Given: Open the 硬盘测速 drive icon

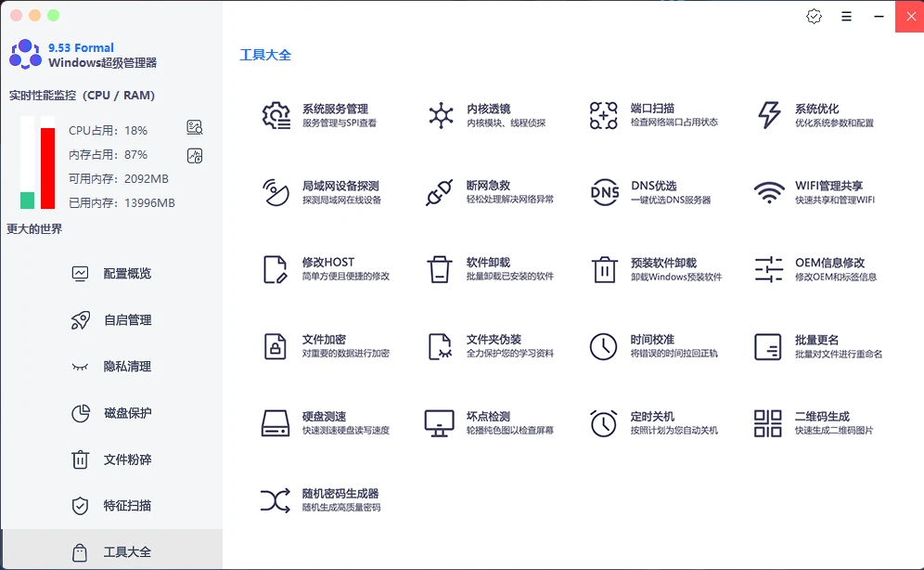Looking at the screenshot, I should coord(276,423).
